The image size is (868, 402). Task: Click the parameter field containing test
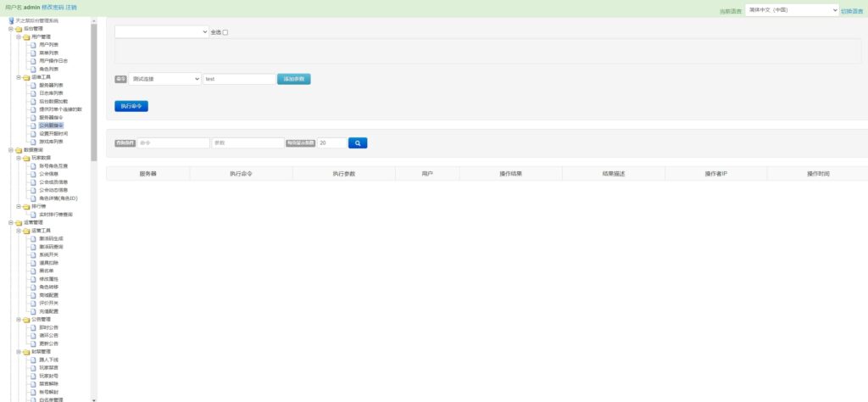click(x=238, y=79)
